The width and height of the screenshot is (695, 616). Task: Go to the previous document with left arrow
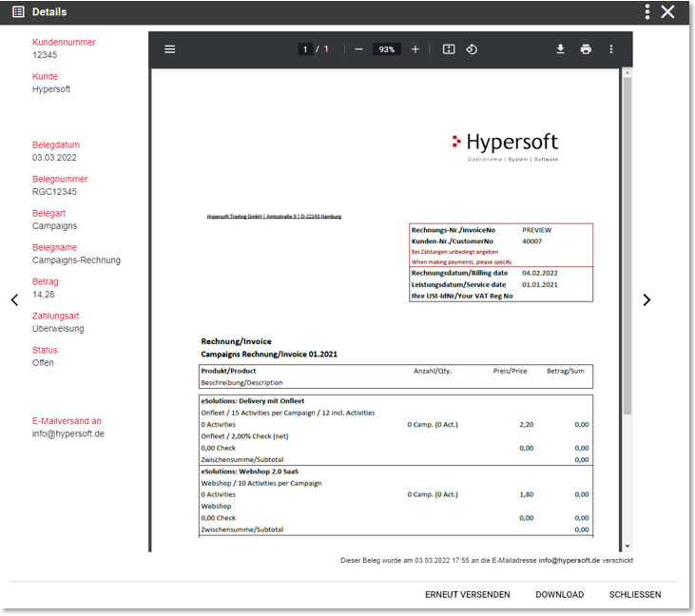pyautogui.click(x=14, y=300)
